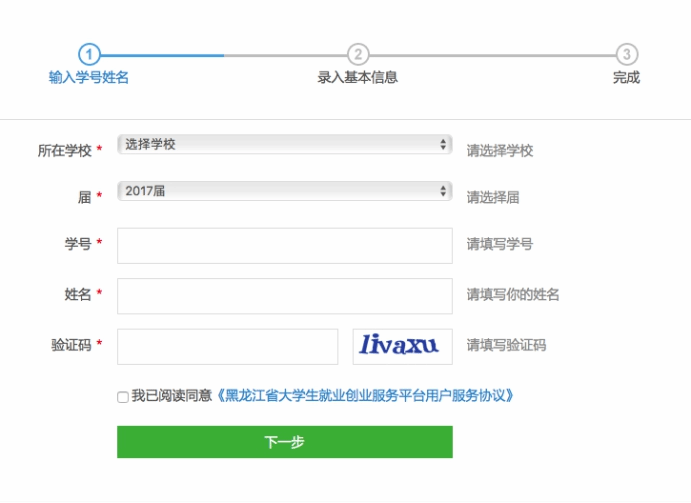Select the 录入基本信息 step label
Viewport: 691px width, 503px height.
358,78
